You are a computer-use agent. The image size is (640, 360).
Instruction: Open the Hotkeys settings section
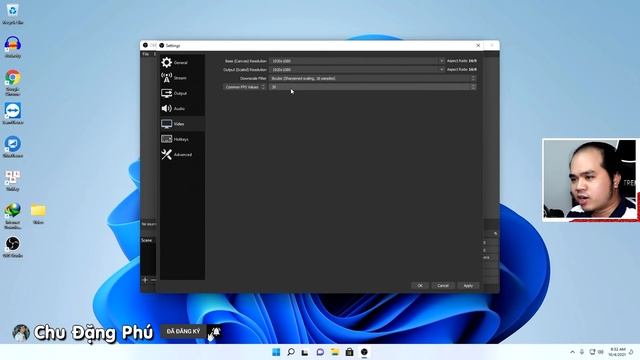click(x=182, y=139)
